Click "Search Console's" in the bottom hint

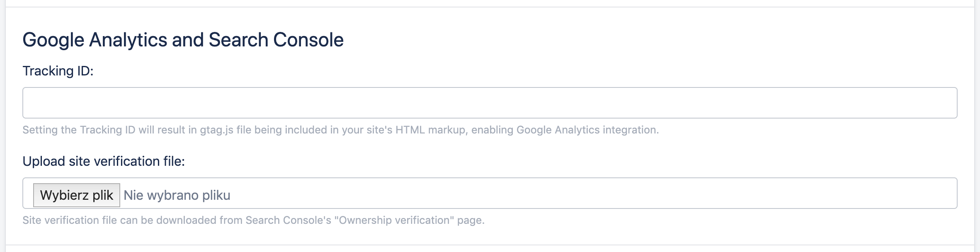click(288, 220)
